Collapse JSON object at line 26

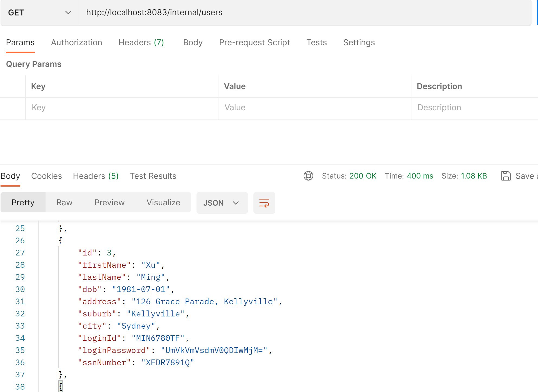[60, 241]
